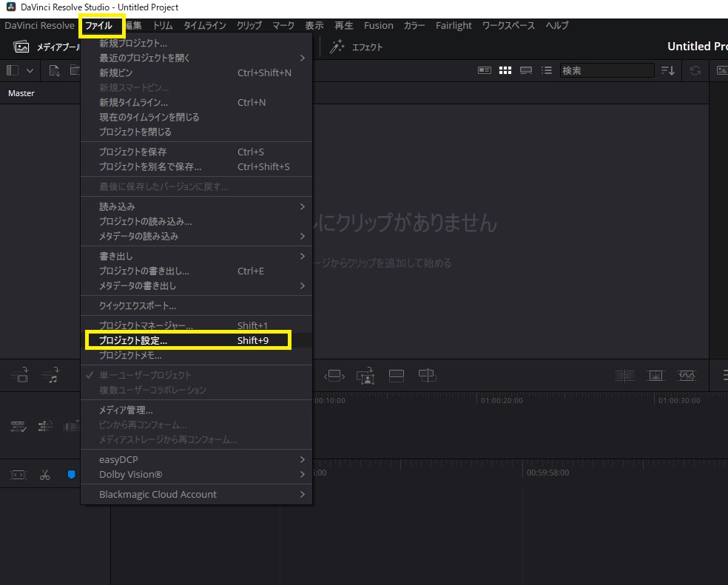Expand the 読み込み submenu
728x585 pixels.
(196, 206)
